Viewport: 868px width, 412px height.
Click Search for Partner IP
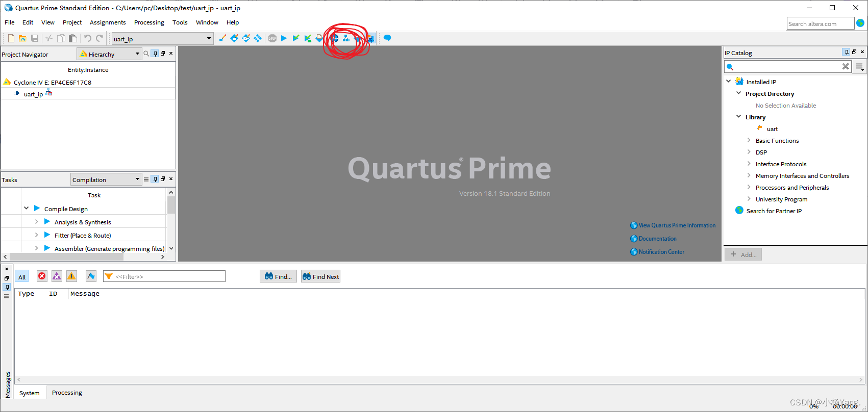774,211
